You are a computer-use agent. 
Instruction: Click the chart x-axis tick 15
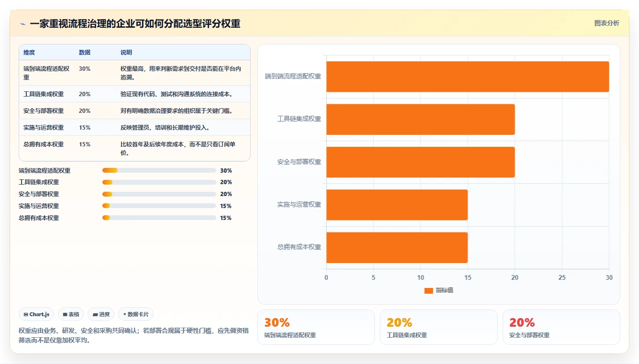click(x=468, y=277)
